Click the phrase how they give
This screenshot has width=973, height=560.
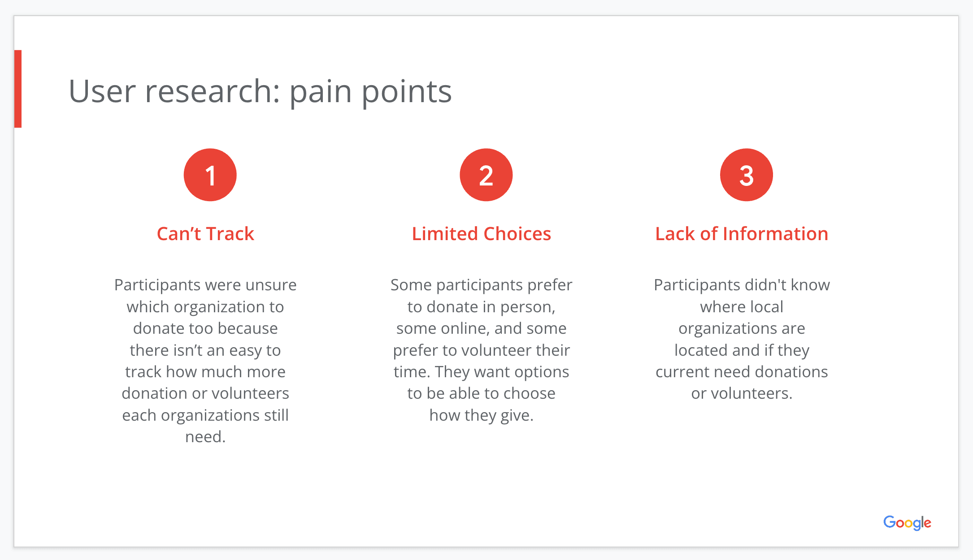pyautogui.click(x=482, y=415)
